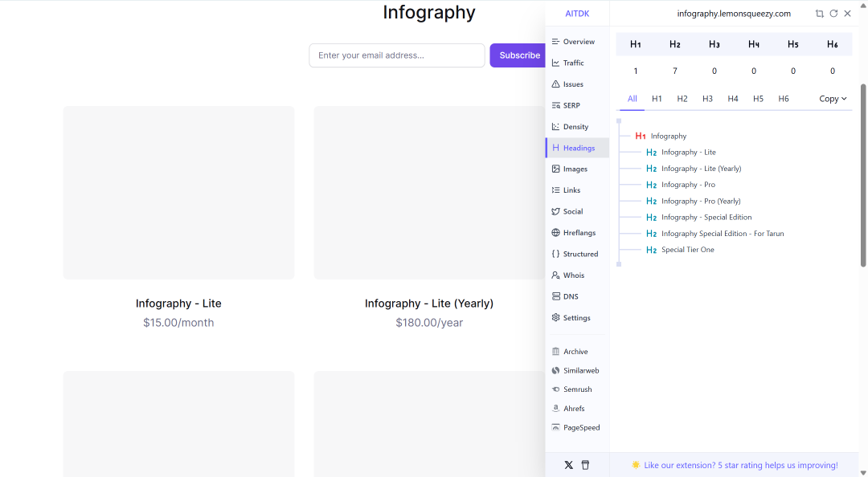Viewport: 868px width, 477px height.
Task: Select 'Infography Special Edition - For Tarun' row
Action: (x=714, y=234)
